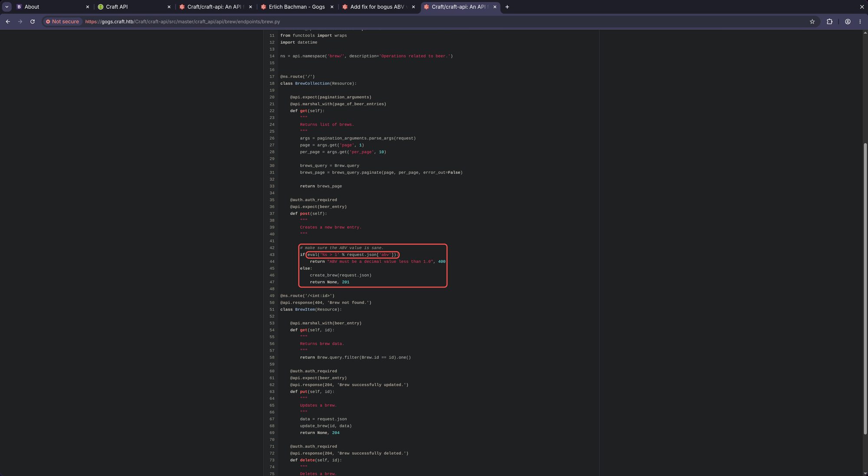Screen dimensions: 868x476
Task: Click 'class BrewCollection(Resource):' text
Action: click(x=318, y=83)
